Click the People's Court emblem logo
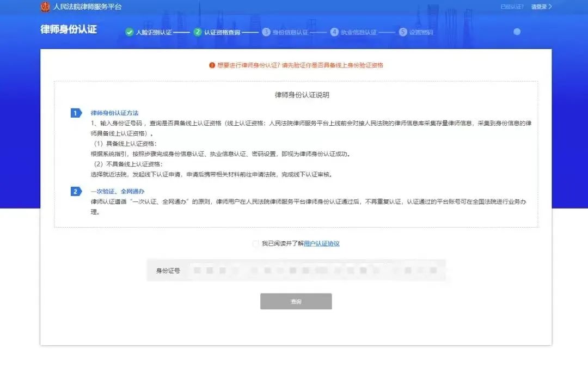 pyautogui.click(x=45, y=7)
